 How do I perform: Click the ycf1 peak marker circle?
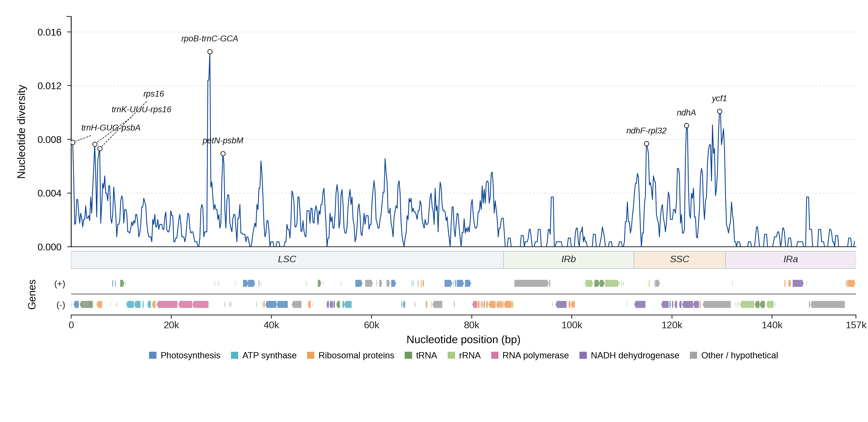point(720,111)
